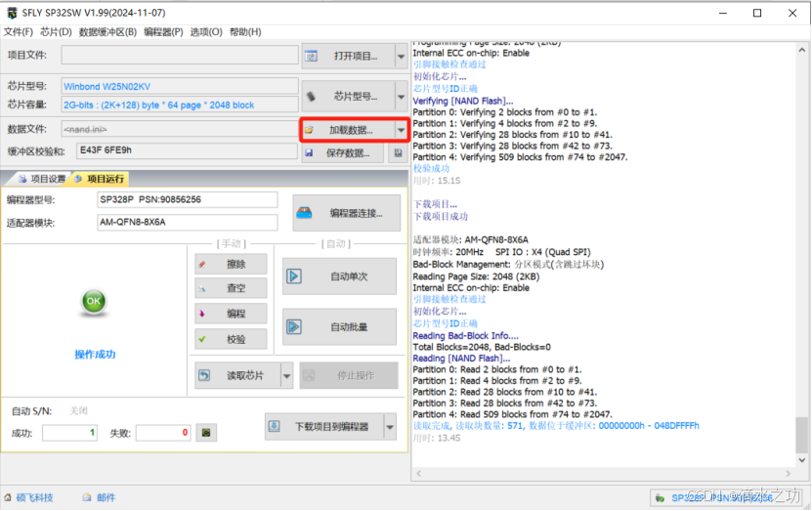Run 自动单次 operation

point(339,277)
